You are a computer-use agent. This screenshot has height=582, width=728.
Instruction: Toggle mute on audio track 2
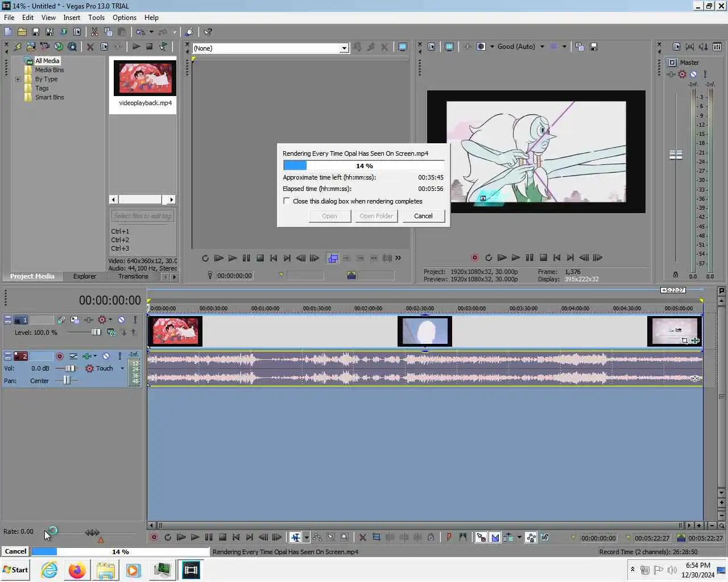coord(106,356)
